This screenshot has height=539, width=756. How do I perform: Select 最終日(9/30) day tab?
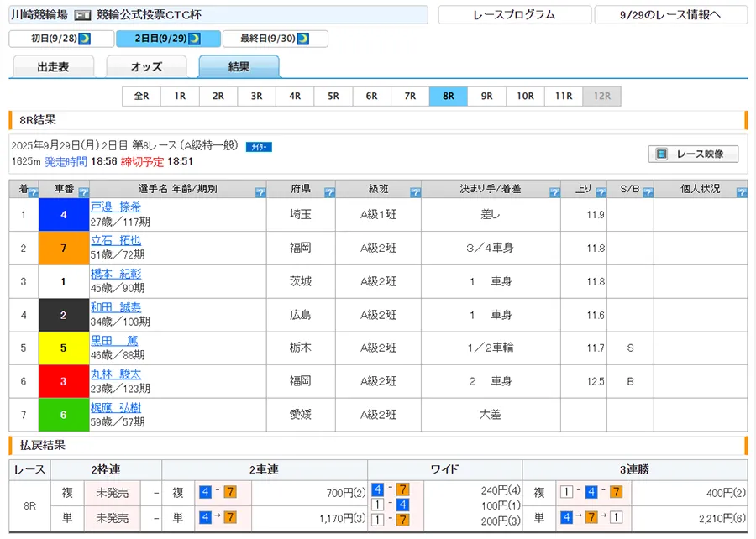(275, 39)
